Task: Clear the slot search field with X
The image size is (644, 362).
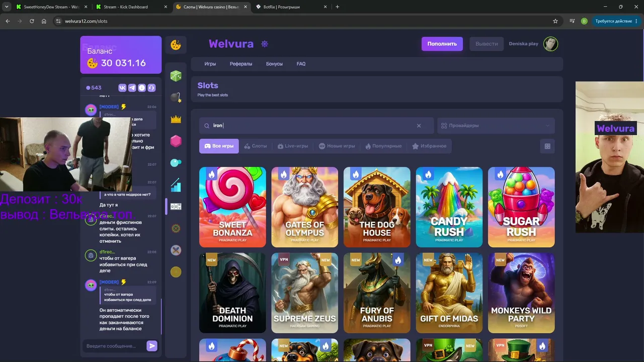Action: pyautogui.click(x=419, y=126)
